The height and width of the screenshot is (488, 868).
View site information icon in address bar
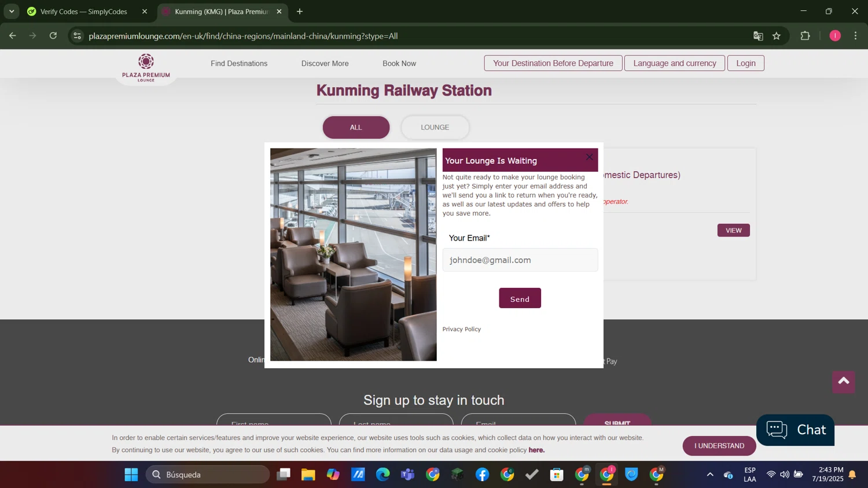coord(77,36)
